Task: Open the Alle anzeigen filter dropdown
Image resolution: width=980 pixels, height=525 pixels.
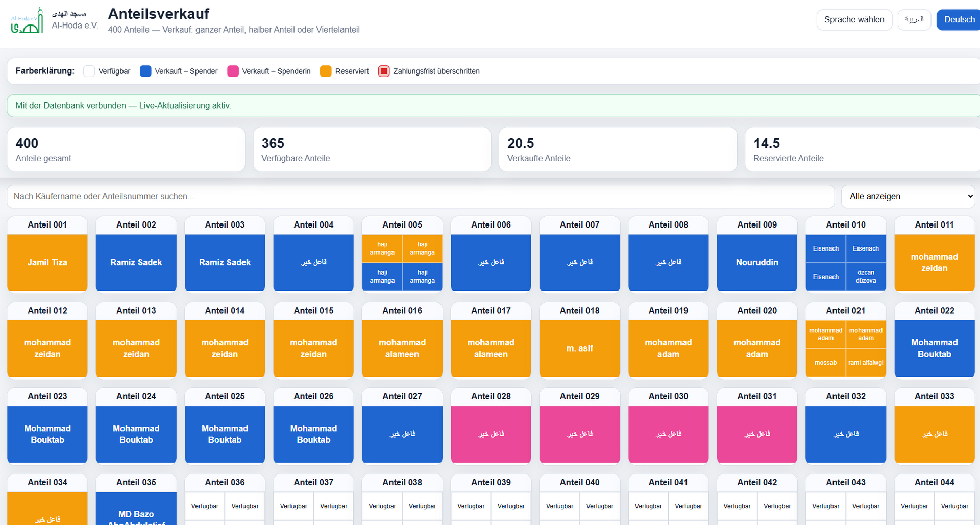Action: pos(908,196)
